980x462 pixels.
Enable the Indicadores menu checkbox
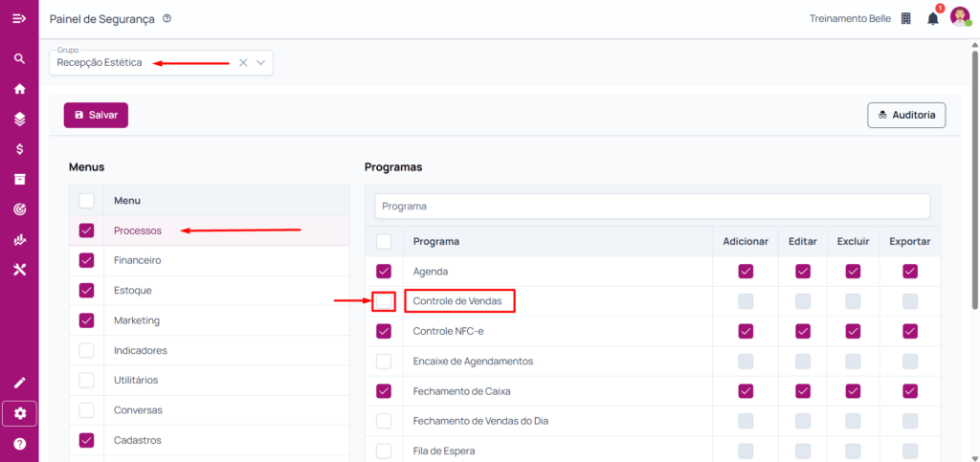87,350
